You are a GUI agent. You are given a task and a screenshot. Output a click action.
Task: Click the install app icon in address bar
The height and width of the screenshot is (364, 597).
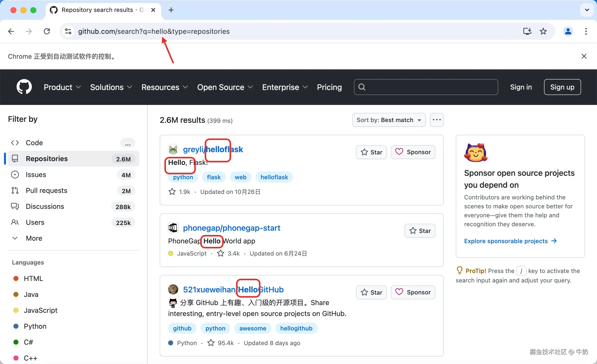tap(527, 31)
